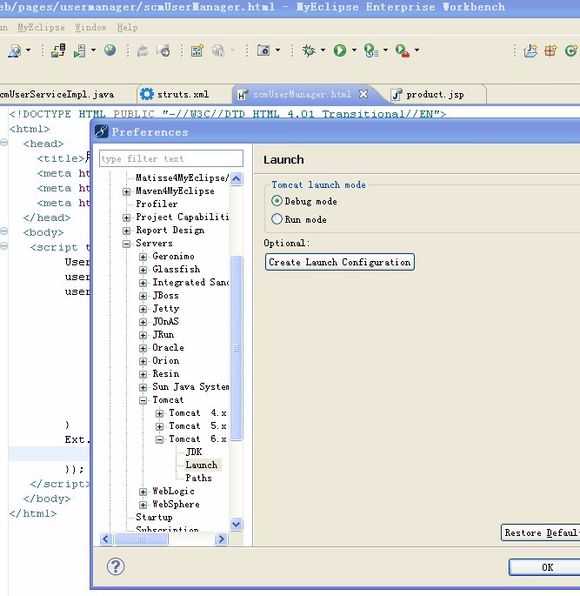Click the green refresh perspective icon
The width and height of the screenshot is (580, 596).
tap(571, 50)
